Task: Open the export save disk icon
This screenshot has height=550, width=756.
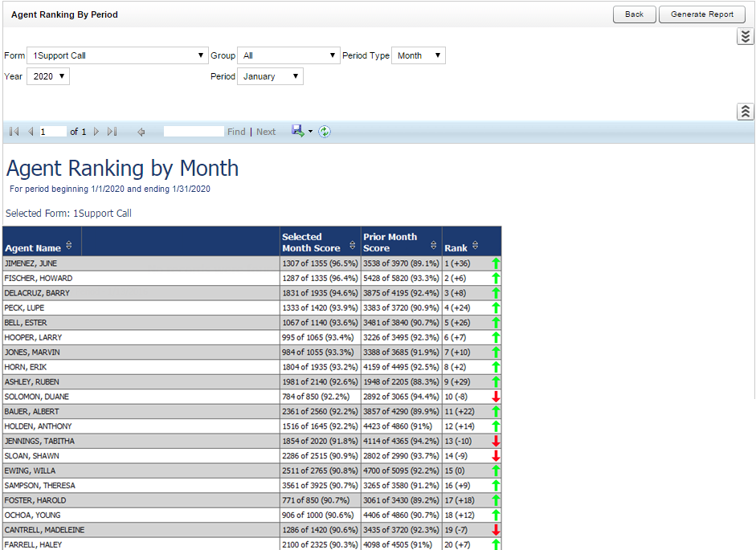Action: (297, 131)
